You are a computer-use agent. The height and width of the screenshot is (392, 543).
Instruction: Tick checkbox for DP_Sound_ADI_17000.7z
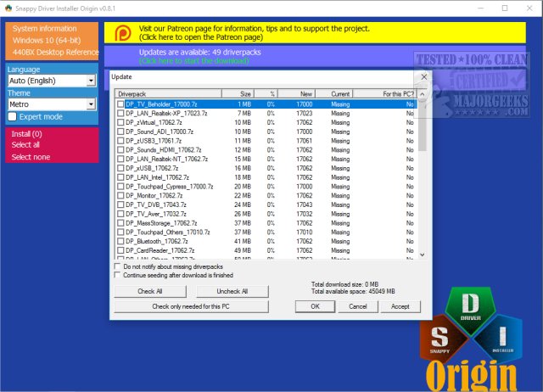pos(120,132)
